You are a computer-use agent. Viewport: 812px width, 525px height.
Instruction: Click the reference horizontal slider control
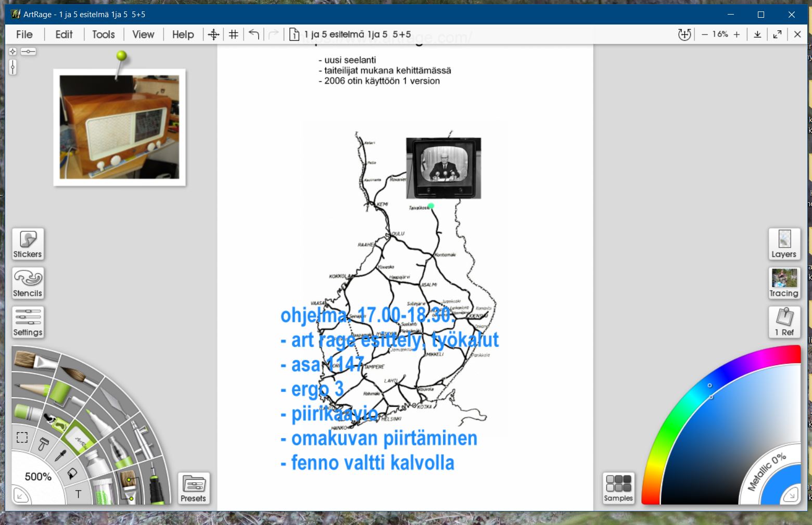(28, 52)
